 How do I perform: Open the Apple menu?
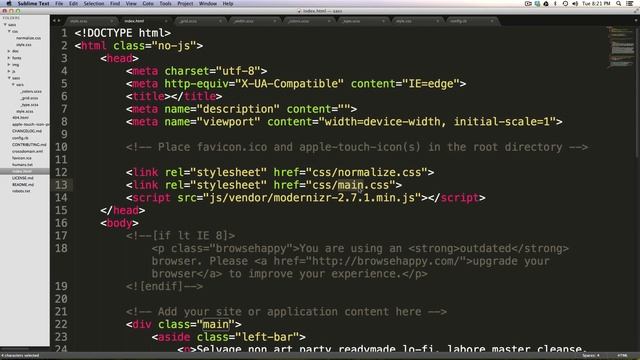click(8, 3)
